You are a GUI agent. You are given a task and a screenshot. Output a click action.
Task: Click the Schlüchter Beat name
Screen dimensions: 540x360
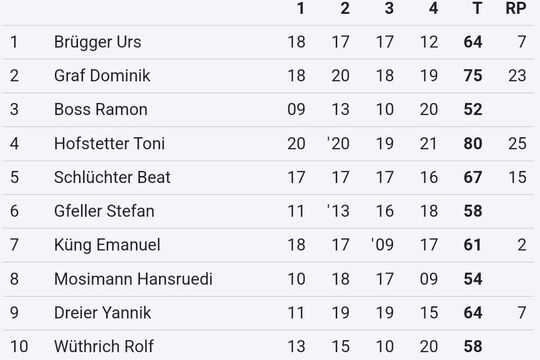coord(112,177)
